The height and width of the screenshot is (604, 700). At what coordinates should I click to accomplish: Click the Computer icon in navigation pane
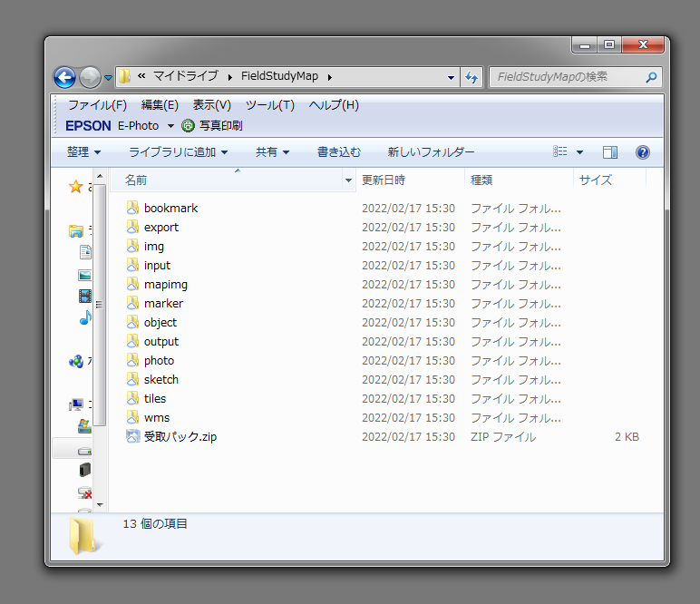tap(76, 404)
